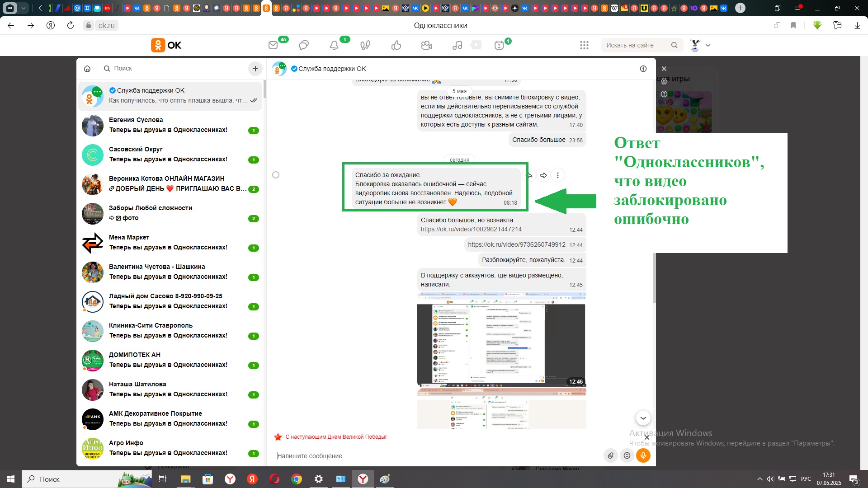Select the message with the round checkbox

(x=276, y=175)
